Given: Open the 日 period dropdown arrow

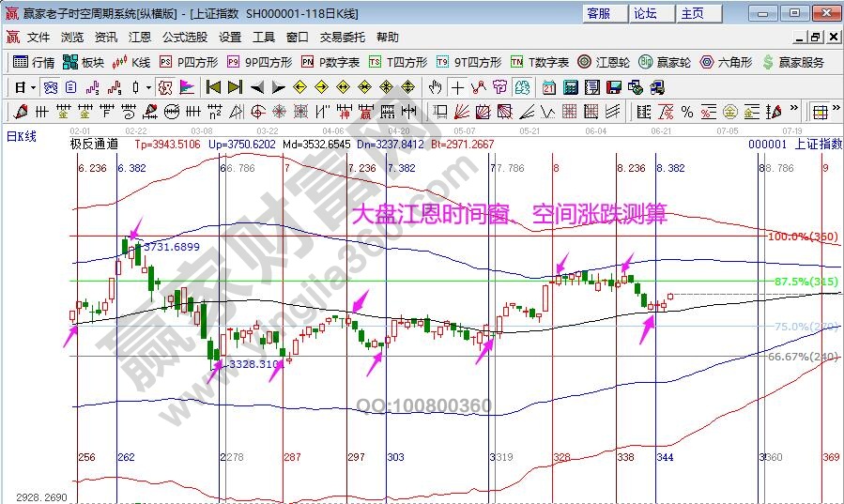Looking at the screenshot, I should [x=33, y=87].
